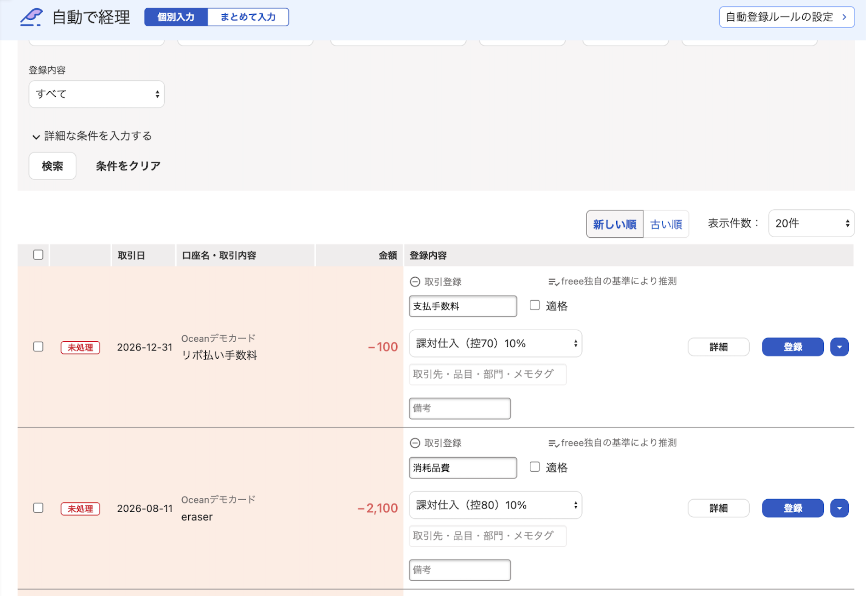Click freee推測 list icon in リボ払い手数料 row
This screenshot has height=596, width=868.
(554, 282)
